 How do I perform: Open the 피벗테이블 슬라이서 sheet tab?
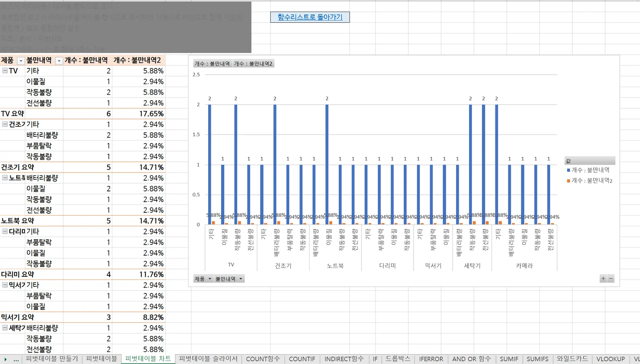pos(209,359)
